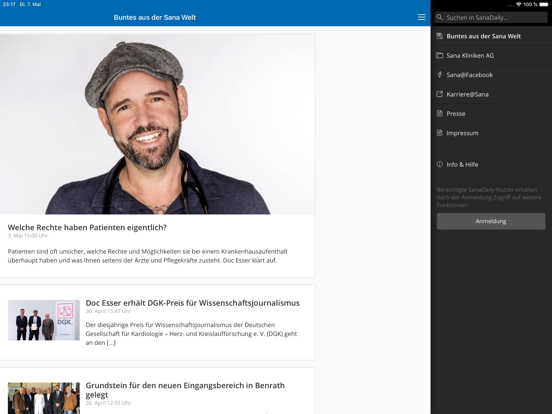Viewport: 552px width, 414px height.
Task: Open Sana Kliniken AG menu item
Action: point(491,56)
